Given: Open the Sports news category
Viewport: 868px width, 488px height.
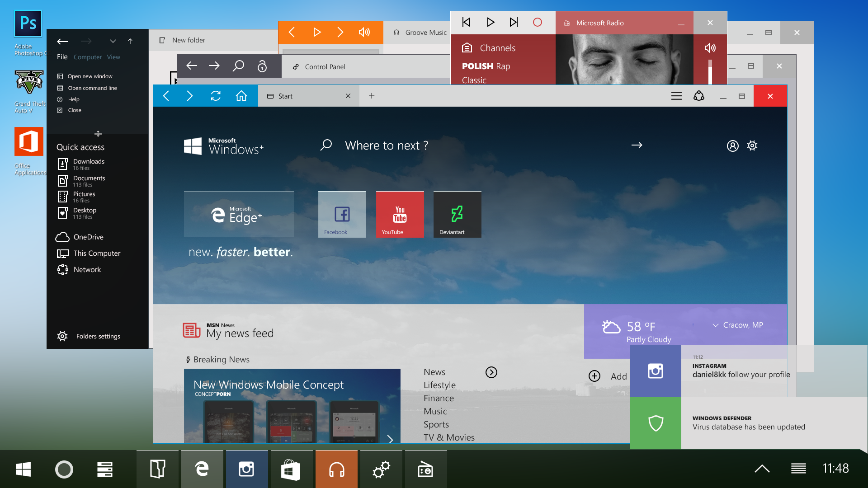Looking at the screenshot, I should pyautogui.click(x=436, y=424).
